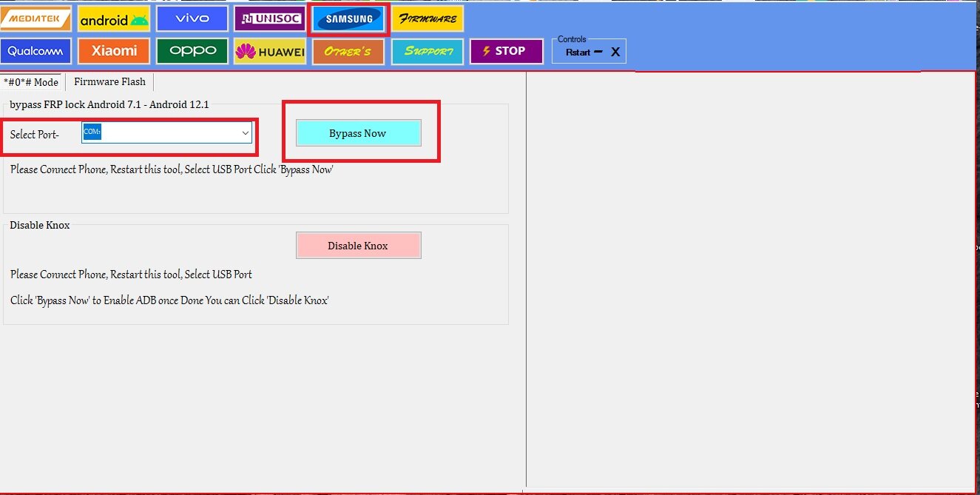This screenshot has height=495, width=980.
Task: Open the Android brand section
Action: pyautogui.click(x=114, y=20)
